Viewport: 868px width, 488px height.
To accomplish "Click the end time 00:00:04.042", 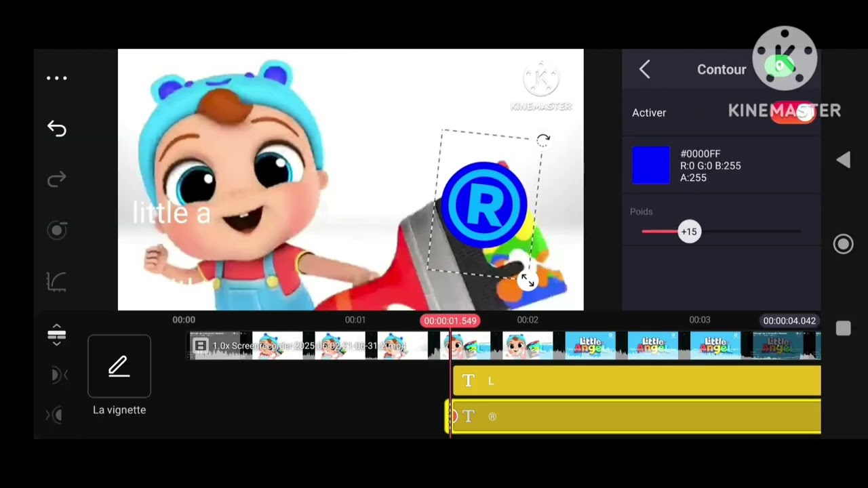I will click(789, 321).
